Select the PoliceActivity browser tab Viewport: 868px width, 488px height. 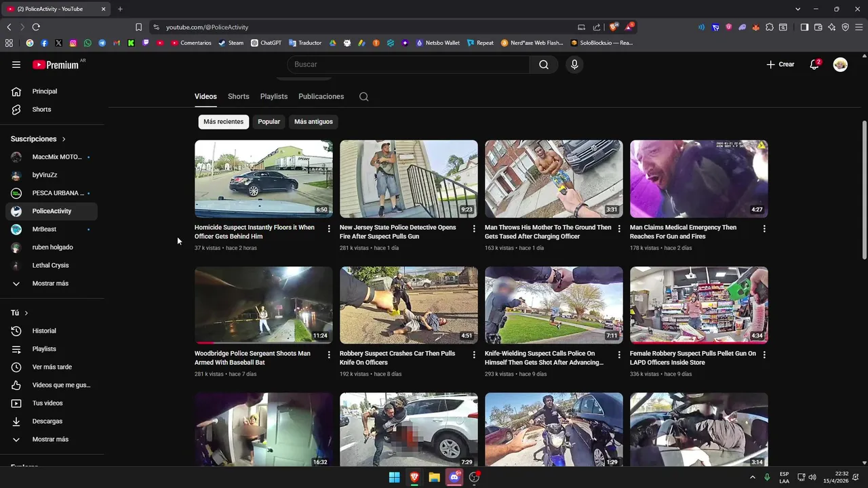click(57, 9)
